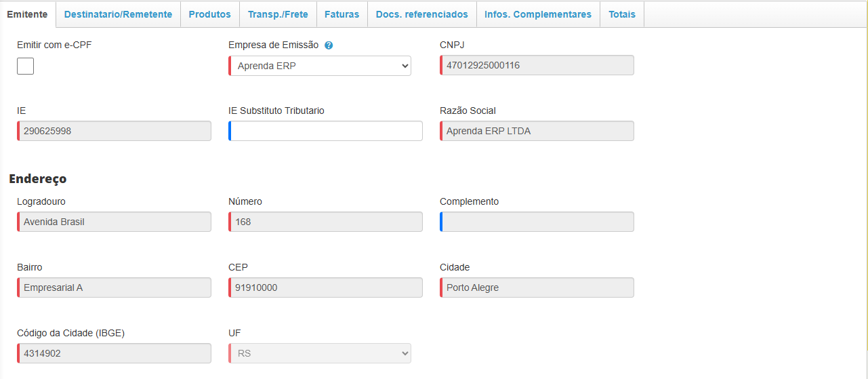Enable the Emitir com e-CPF checkbox

25,66
